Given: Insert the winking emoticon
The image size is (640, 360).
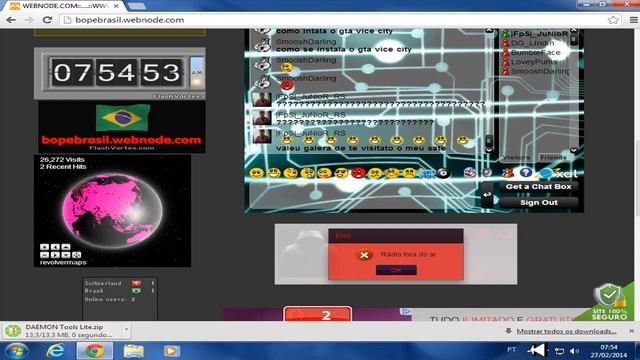Looking at the screenshot, I should tap(290, 173).
